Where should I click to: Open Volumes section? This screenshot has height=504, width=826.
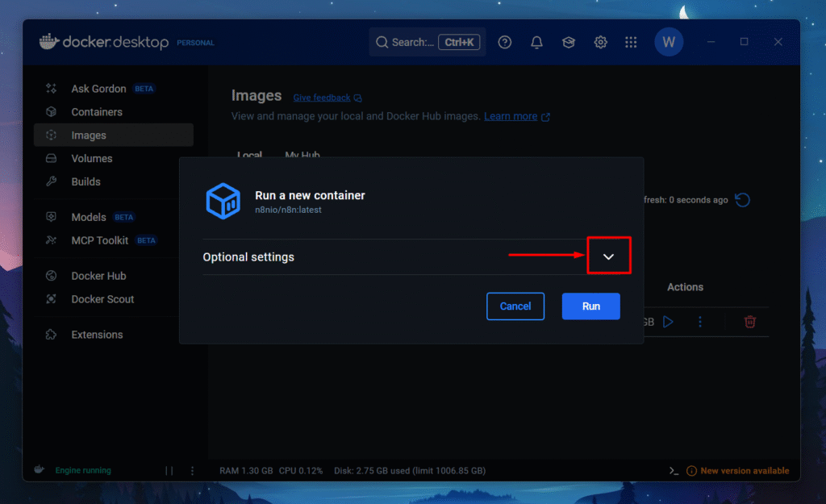(x=91, y=159)
